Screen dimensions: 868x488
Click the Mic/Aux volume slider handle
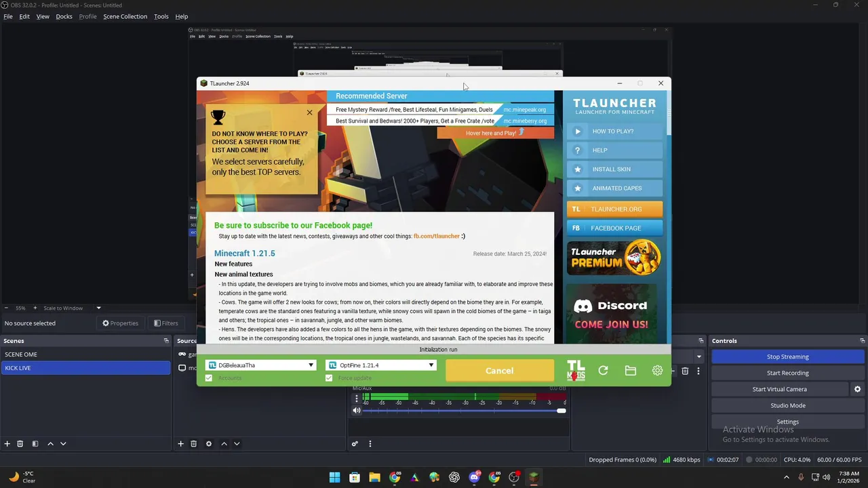click(x=561, y=411)
